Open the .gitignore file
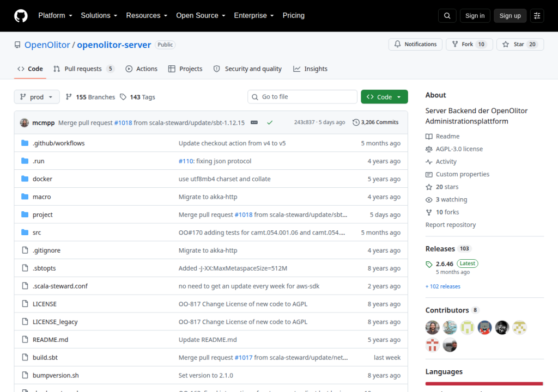This screenshot has width=558, height=392. coord(47,250)
